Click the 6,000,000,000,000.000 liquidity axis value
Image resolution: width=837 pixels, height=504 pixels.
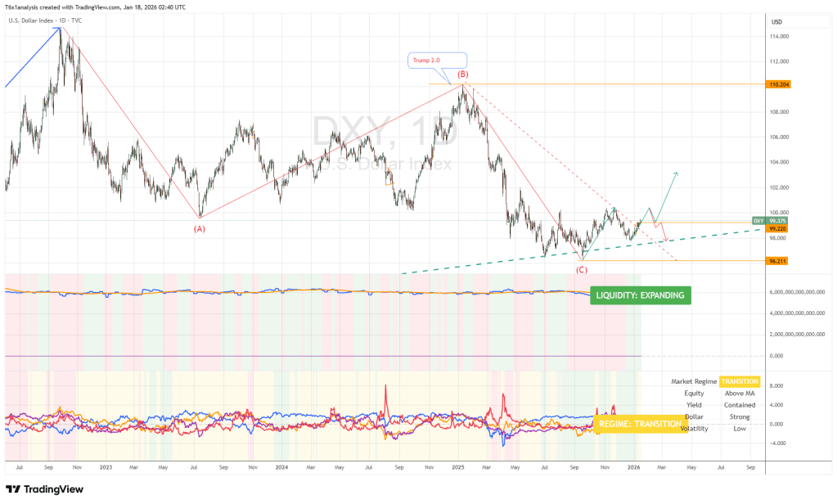(797, 292)
